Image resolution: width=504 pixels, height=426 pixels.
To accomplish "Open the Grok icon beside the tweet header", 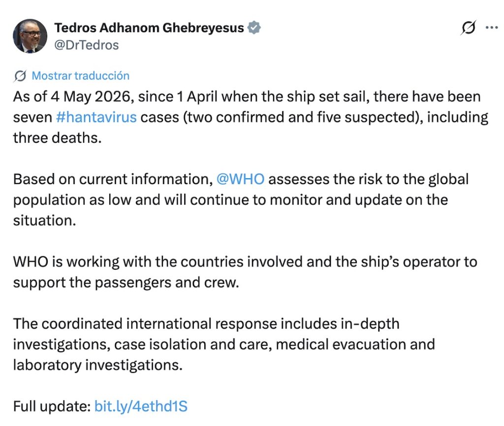I will click(x=468, y=28).
